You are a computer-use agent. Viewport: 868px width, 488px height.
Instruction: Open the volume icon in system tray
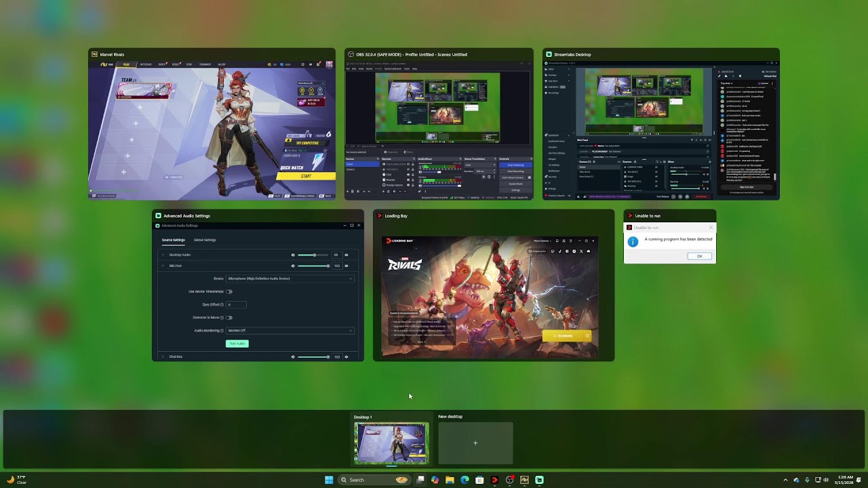(x=826, y=480)
